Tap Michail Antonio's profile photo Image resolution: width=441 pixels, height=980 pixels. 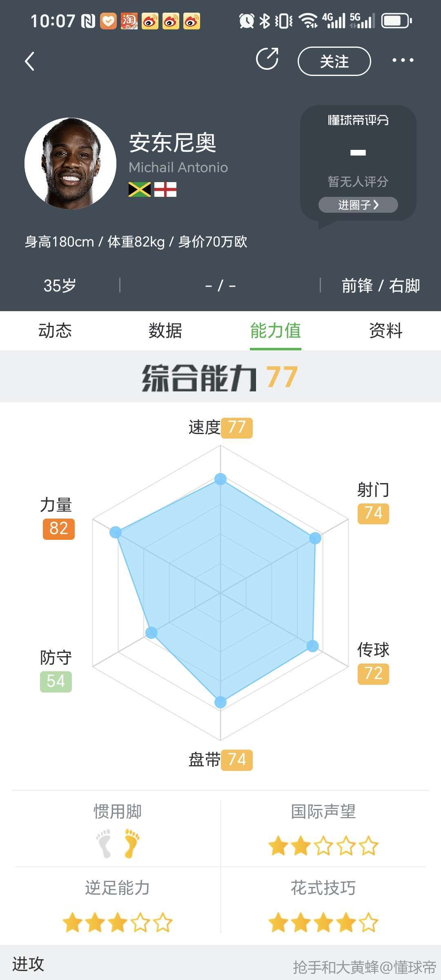point(70,163)
